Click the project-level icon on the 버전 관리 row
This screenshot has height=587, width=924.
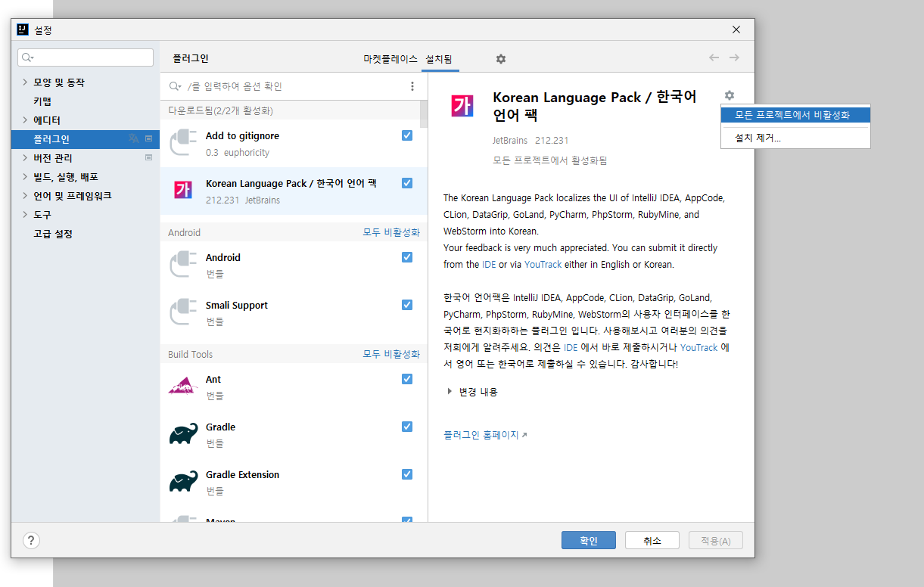148,157
